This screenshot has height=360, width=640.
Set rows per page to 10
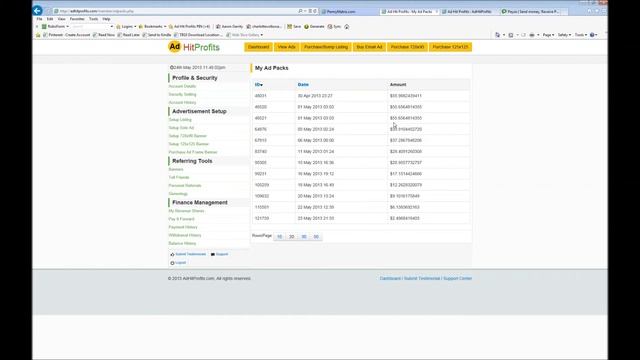(x=280, y=236)
